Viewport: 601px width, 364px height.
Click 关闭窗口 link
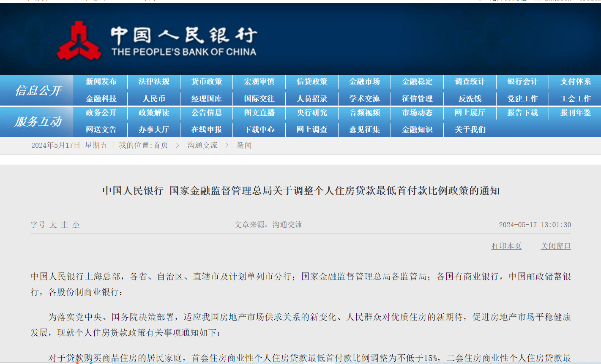[x=556, y=246]
